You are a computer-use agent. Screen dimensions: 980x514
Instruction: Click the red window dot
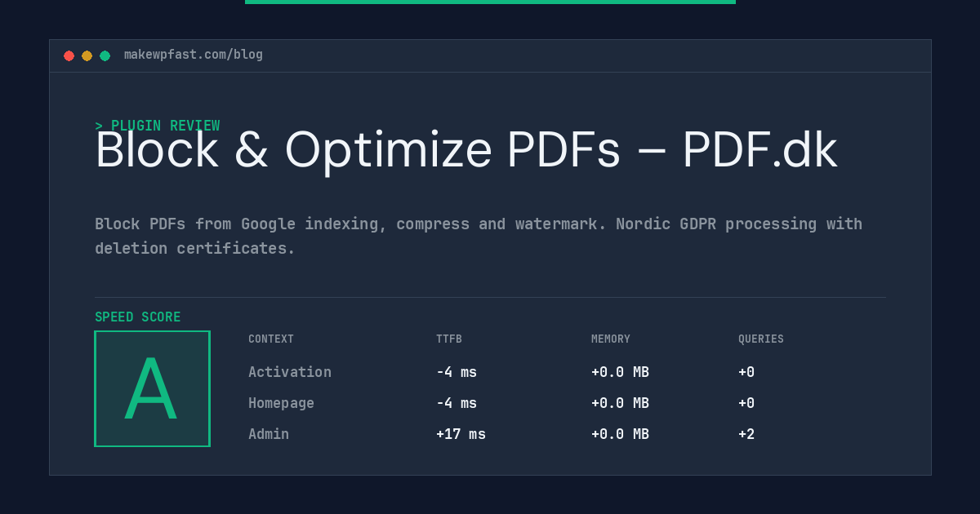click(69, 55)
